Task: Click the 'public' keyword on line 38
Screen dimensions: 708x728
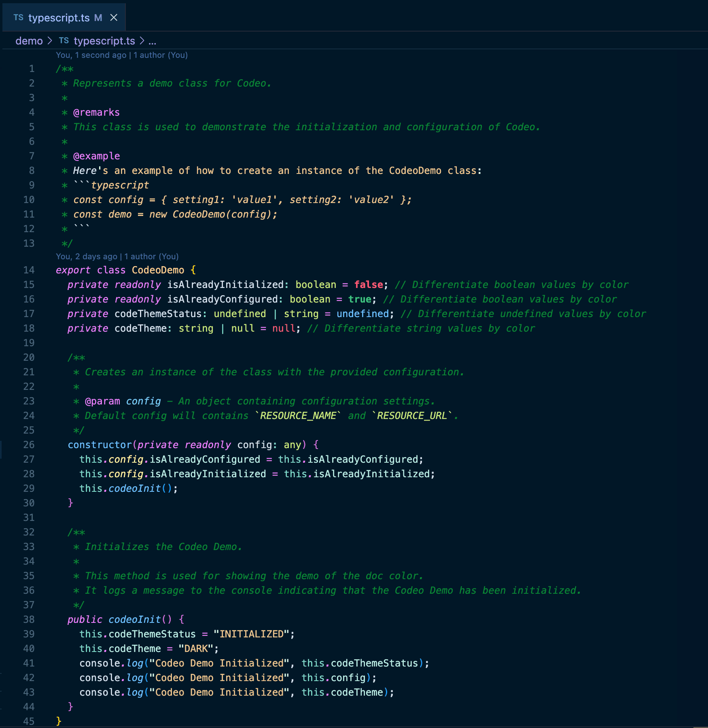Action: [85, 620]
